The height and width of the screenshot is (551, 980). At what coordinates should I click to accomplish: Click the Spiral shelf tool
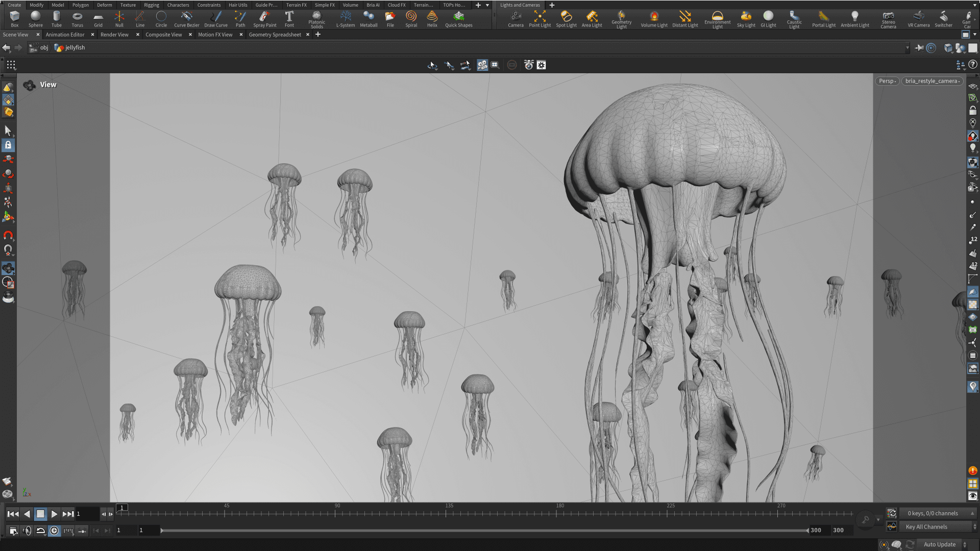[411, 19]
